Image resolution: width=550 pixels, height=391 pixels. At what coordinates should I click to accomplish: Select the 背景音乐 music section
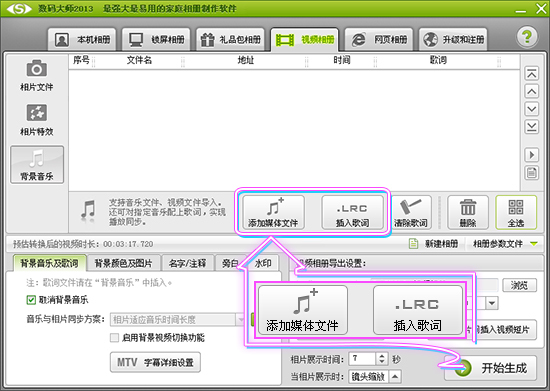coord(37,165)
